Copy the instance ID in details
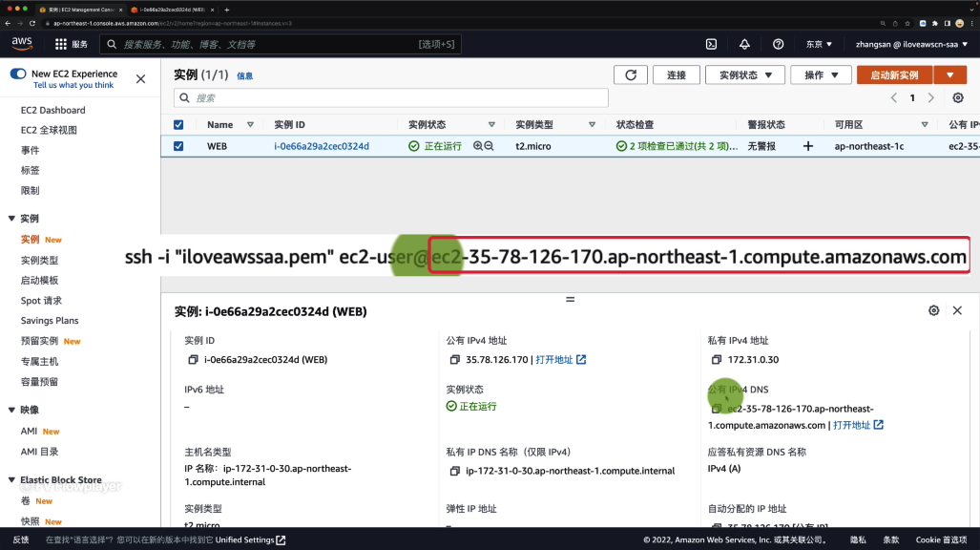The height and width of the screenshot is (550, 980). 193,360
